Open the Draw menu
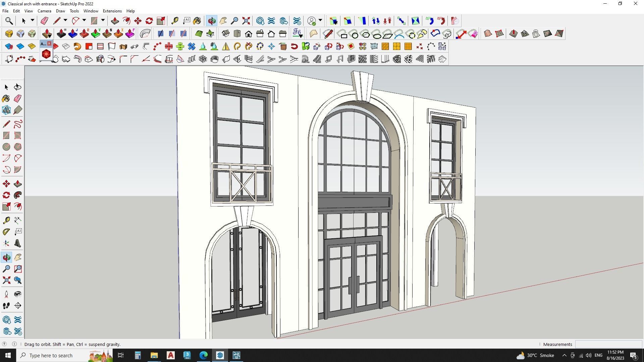The width and height of the screenshot is (644, 362). click(60, 11)
